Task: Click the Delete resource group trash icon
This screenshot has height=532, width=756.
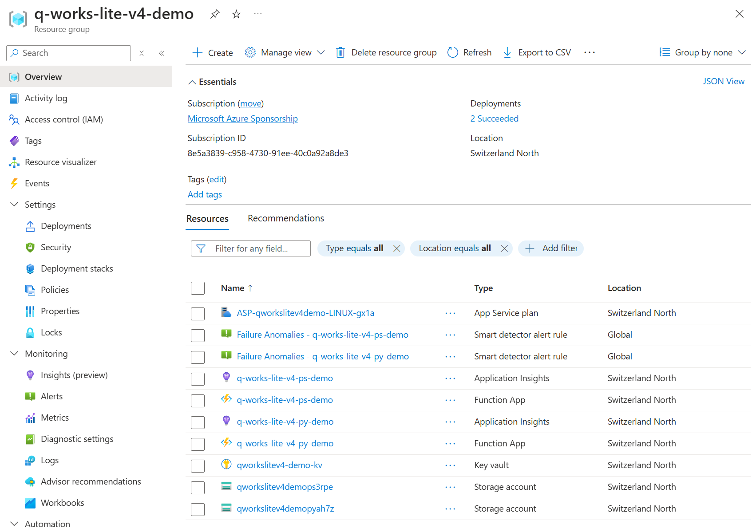Action: pyautogui.click(x=340, y=52)
